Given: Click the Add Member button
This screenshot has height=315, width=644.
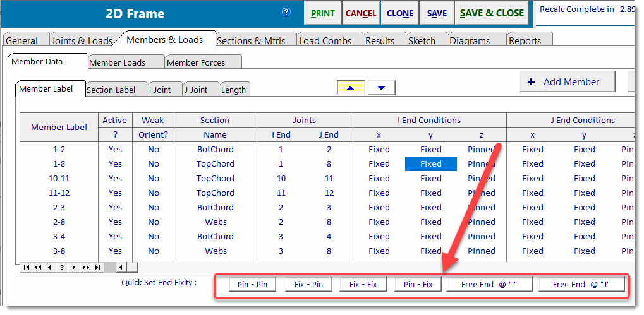Looking at the screenshot, I should click(x=567, y=81).
